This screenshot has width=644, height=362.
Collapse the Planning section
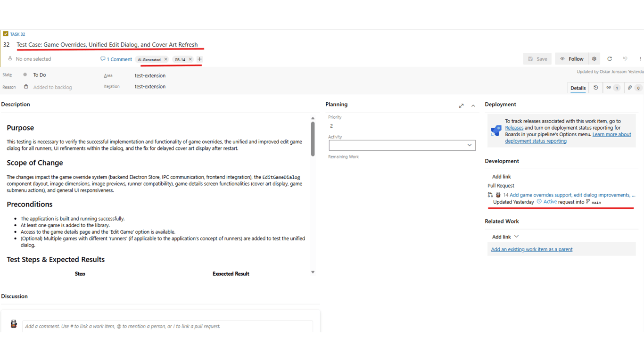[x=473, y=106]
